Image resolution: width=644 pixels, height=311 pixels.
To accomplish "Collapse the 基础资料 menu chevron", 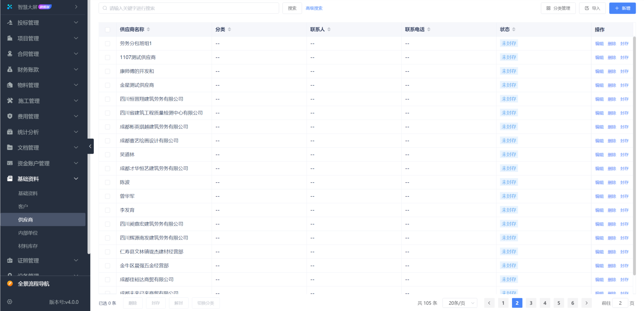I will pyautogui.click(x=76, y=179).
